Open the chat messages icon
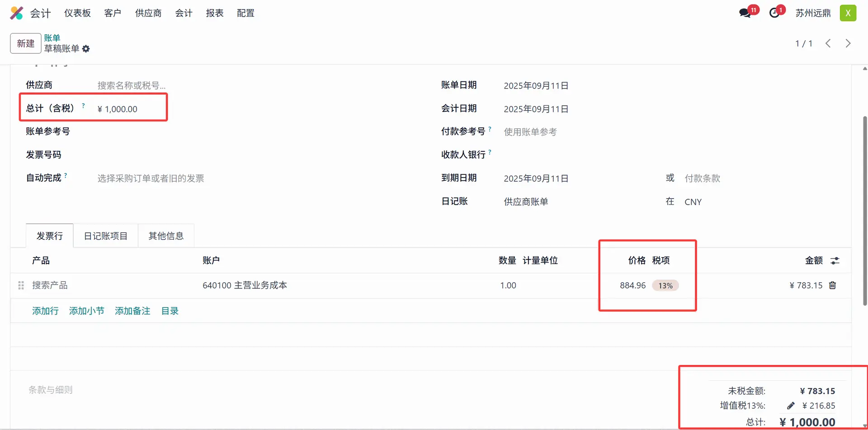The width and height of the screenshot is (868, 430). [x=745, y=13]
